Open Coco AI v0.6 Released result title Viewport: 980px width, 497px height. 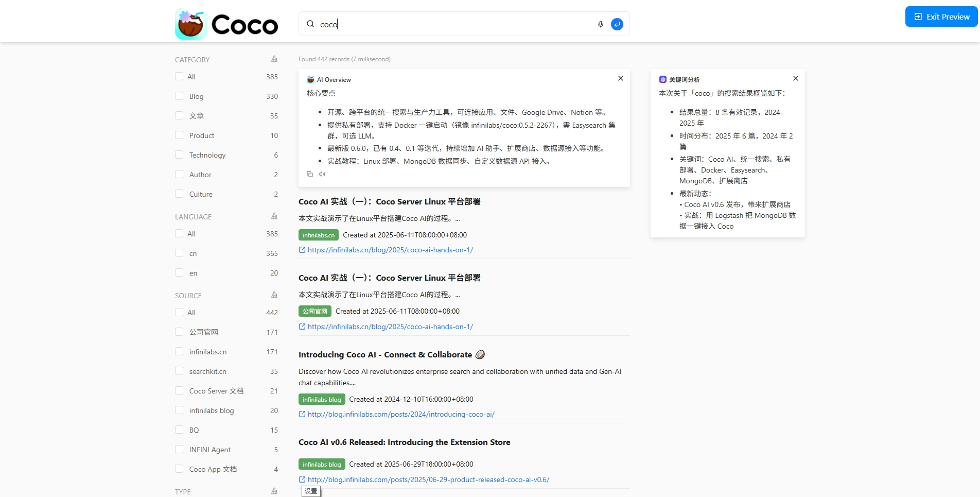coord(405,442)
